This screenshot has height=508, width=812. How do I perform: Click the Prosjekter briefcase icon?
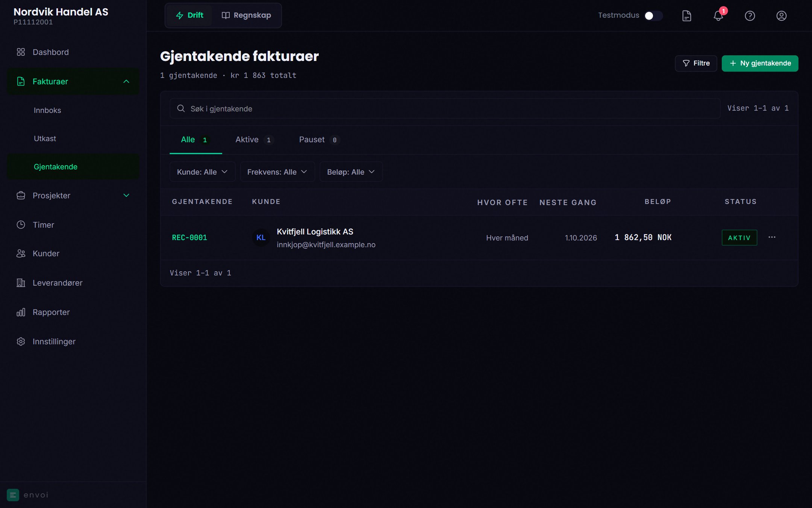click(21, 195)
